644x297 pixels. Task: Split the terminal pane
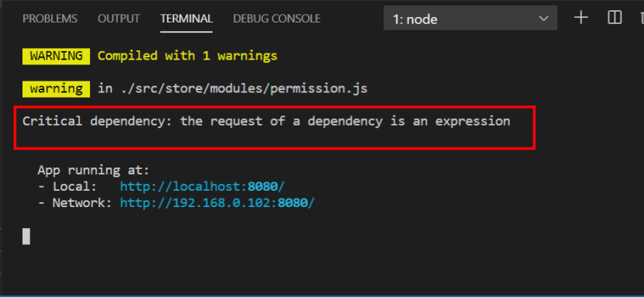615,18
